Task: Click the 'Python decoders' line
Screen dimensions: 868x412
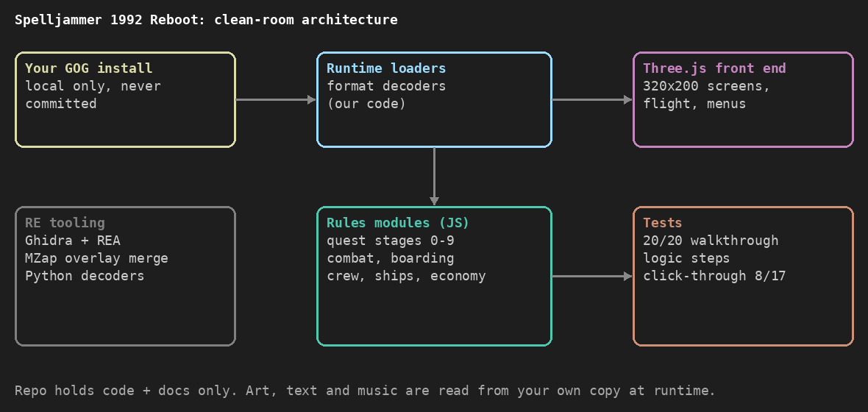Action: pyautogui.click(x=84, y=276)
